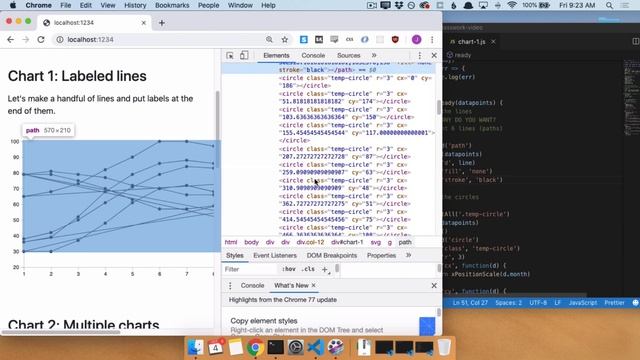Click the blue S extension icon
The height and width of the screenshot is (360, 640).
pyautogui.click(x=304, y=40)
